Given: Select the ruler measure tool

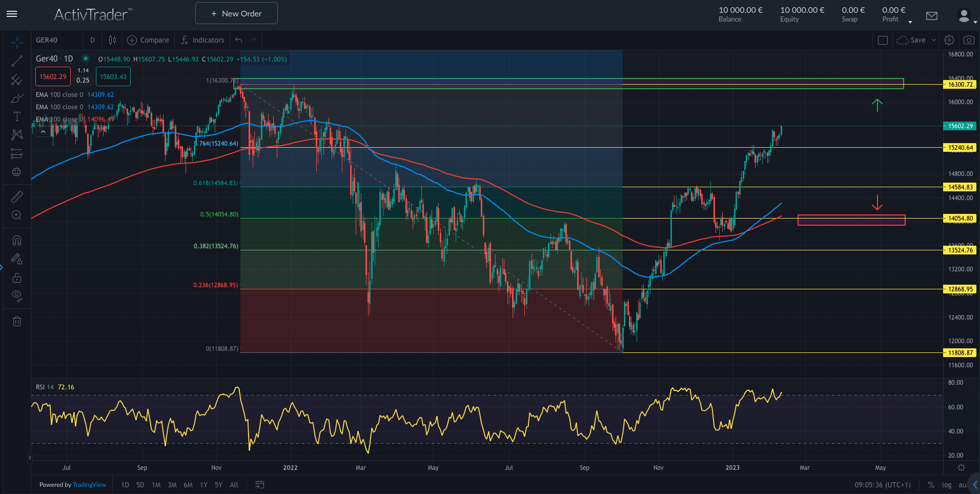Looking at the screenshot, I should click(x=17, y=196).
